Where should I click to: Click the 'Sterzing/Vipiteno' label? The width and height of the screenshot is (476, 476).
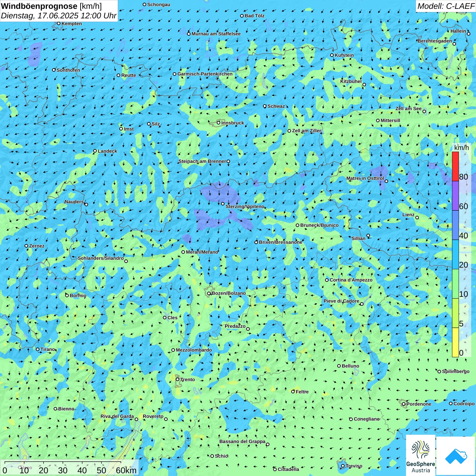[245, 206]
